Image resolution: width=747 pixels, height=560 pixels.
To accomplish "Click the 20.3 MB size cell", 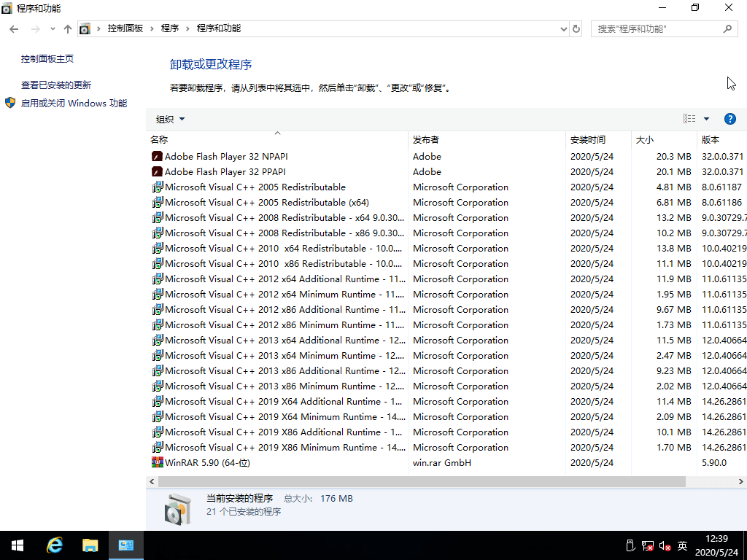I will tap(673, 156).
